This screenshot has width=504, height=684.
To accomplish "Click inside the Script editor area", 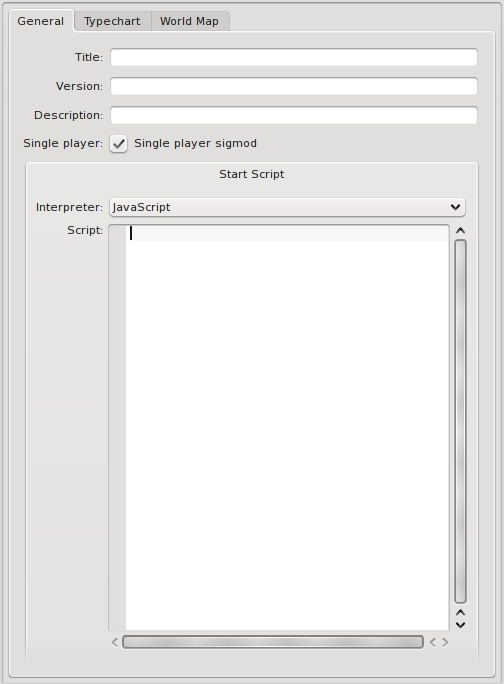I will coord(287,428).
